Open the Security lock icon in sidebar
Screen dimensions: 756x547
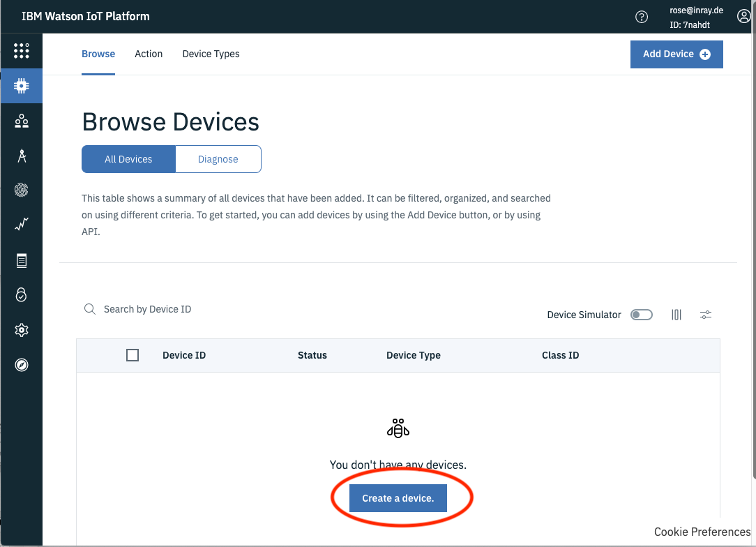21,294
